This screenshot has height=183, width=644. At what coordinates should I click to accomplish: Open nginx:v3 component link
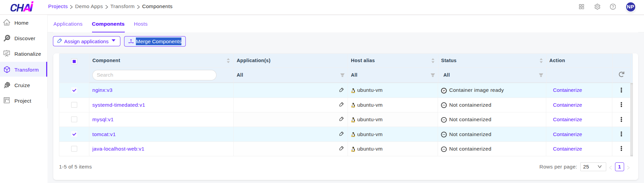103,90
